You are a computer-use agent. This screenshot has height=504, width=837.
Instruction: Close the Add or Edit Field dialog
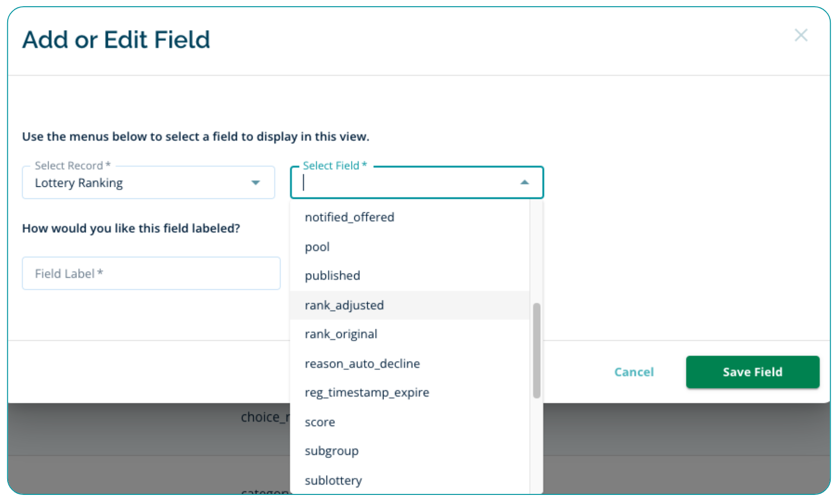coord(801,35)
